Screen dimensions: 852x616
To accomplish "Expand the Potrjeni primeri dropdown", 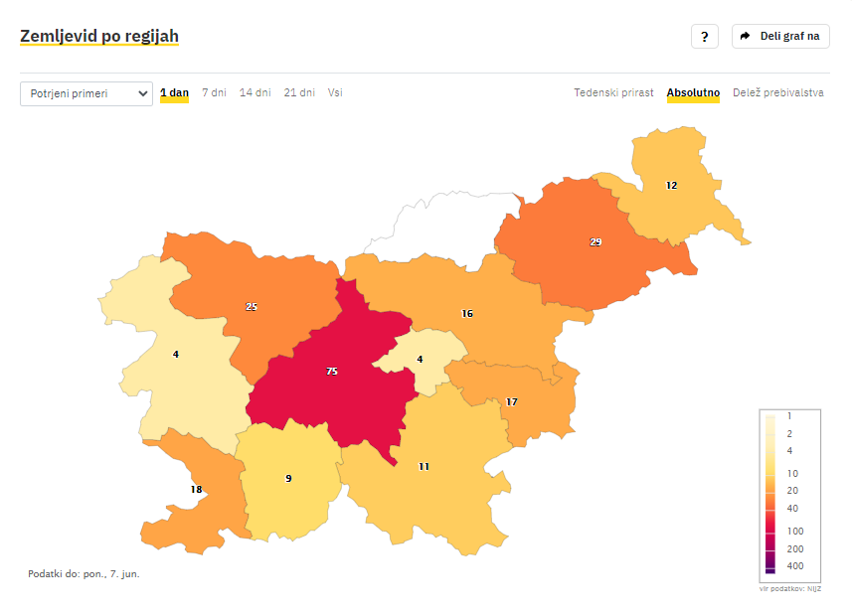I will (x=86, y=93).
